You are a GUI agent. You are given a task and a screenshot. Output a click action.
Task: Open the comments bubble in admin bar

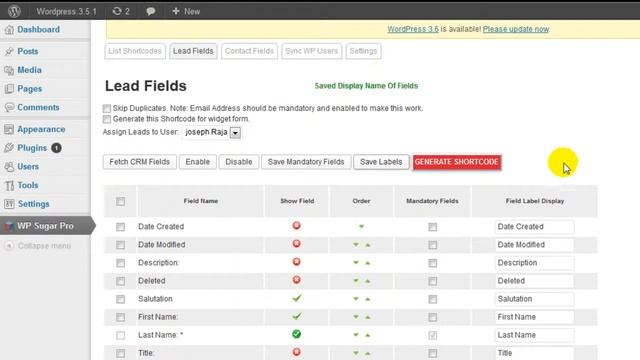(x=151, y=11)
